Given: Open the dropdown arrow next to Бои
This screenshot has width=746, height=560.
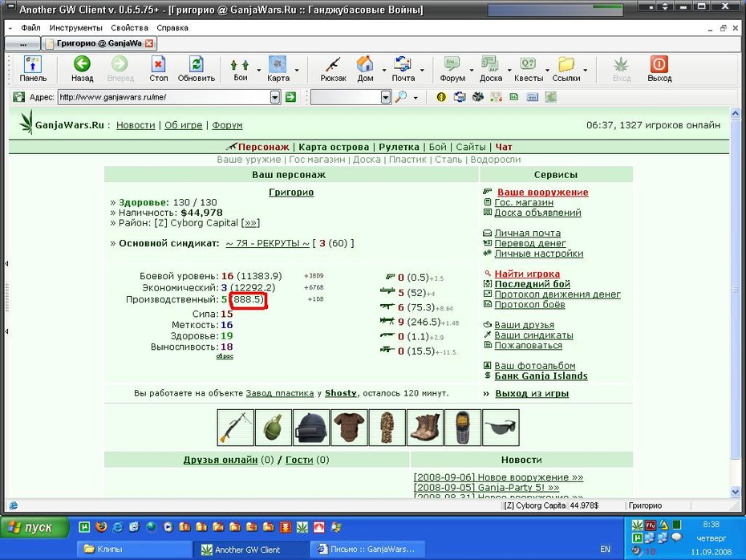Looking at the screenshot, I should [259, 71].
